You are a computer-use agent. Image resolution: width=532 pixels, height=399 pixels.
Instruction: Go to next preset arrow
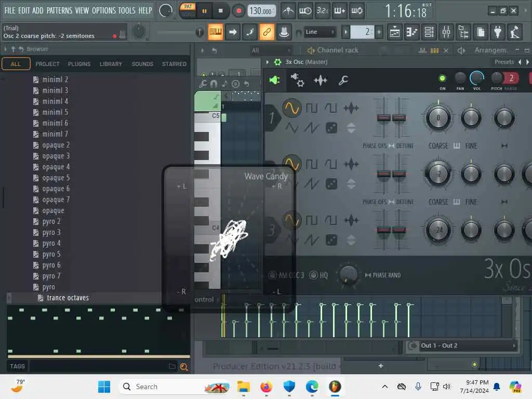click(x=527, y=62)
